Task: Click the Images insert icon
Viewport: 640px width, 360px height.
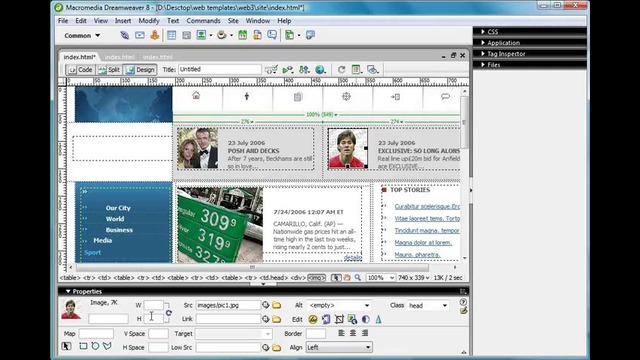Action: 201,35
